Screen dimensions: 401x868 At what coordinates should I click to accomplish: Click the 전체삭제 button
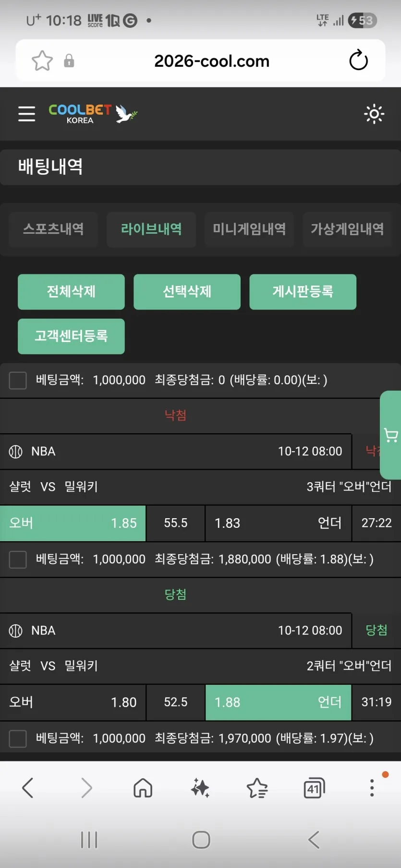click(x=71, y=292)
